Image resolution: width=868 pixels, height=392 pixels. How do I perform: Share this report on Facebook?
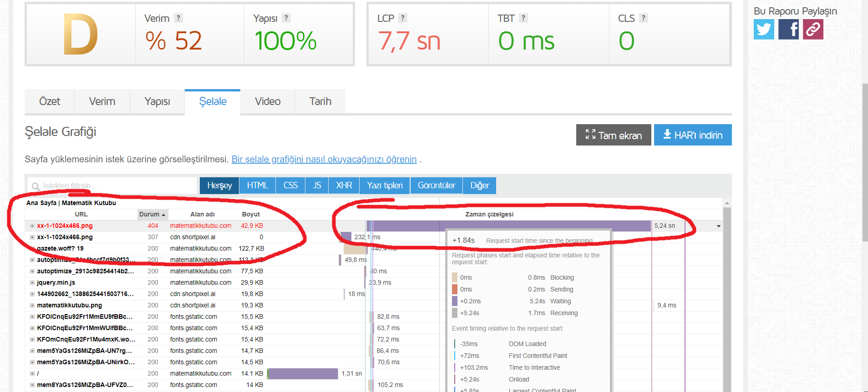pyautogui.click(x=788, y=30)
